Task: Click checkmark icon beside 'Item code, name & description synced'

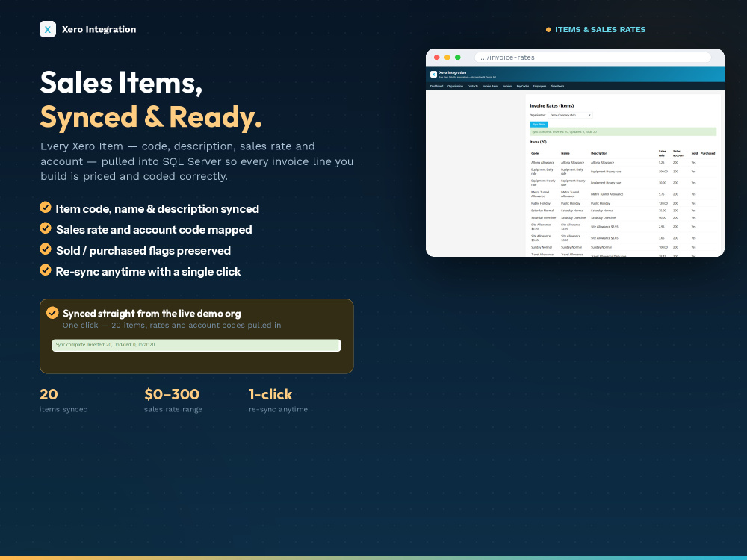Action: point(46,207)
